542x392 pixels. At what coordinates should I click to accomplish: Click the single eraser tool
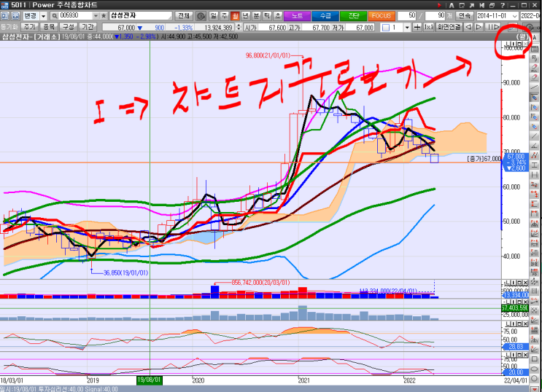(x=535, y=78)
